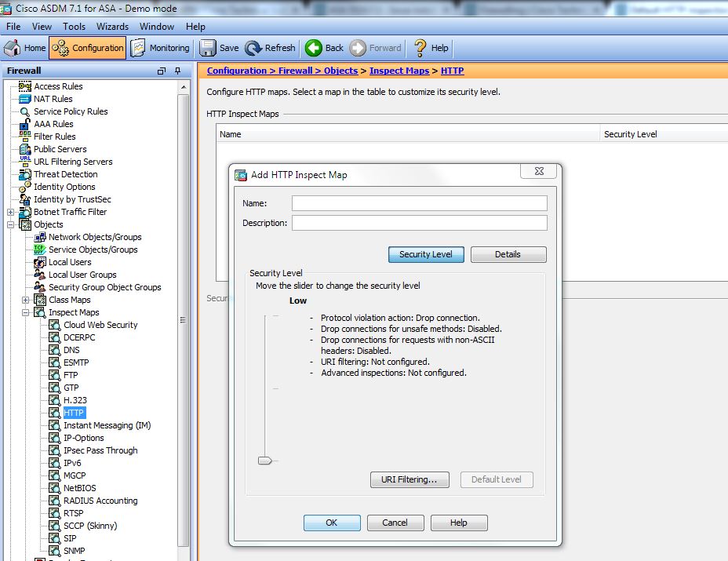Select the Service Objects/Groups icon

pyautogui.click(x=40, y=250)
